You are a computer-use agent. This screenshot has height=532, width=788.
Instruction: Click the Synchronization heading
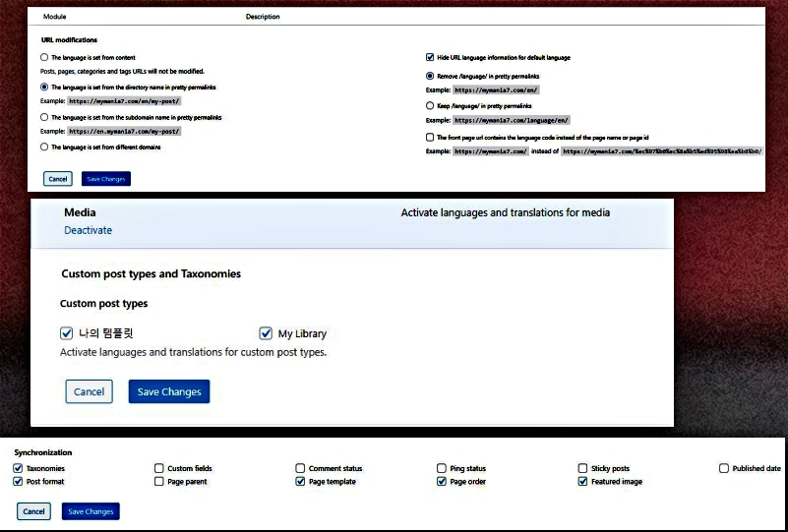(43, 452)
